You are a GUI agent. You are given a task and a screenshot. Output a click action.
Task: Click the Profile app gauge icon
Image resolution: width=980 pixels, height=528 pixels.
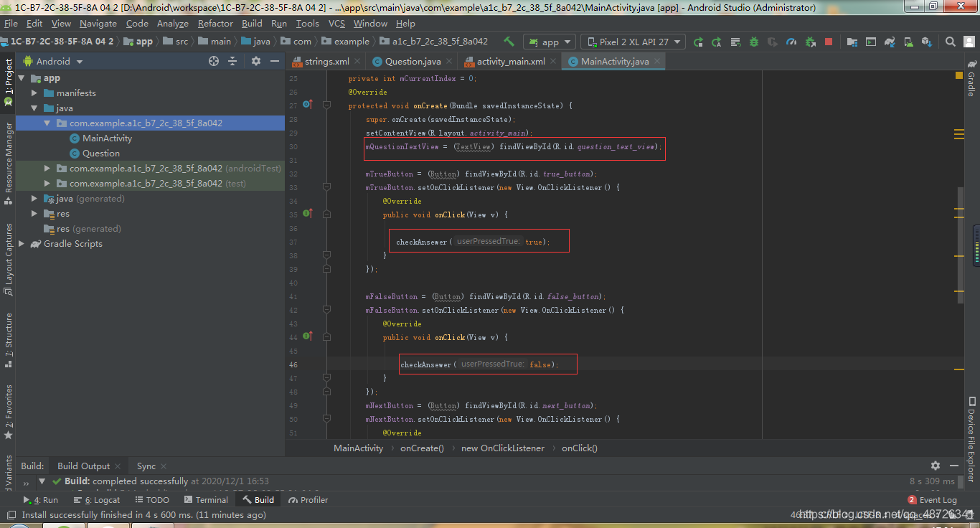791,42
